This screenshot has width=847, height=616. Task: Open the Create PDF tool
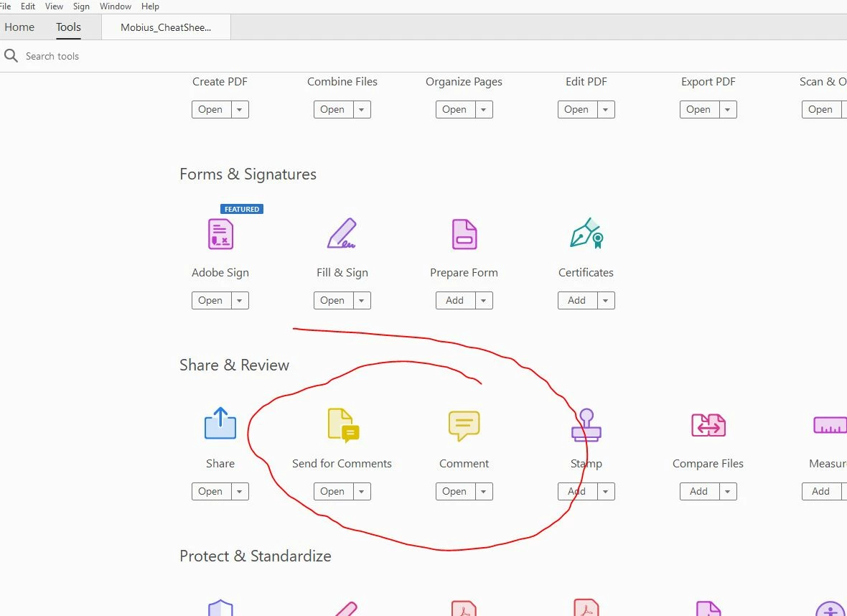[210, 110]
